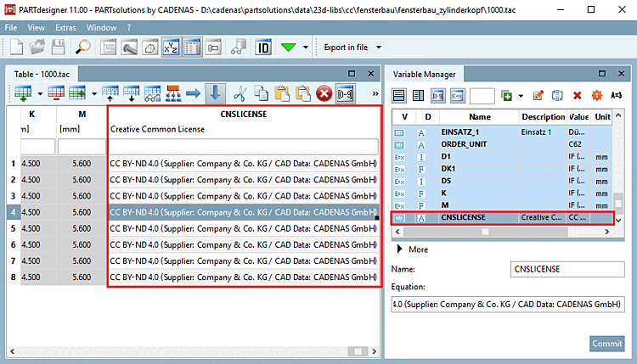Screen dimensions: 637x364
Task: Open dropdown arrow next to add variable
Action: [x=521, y=96]
